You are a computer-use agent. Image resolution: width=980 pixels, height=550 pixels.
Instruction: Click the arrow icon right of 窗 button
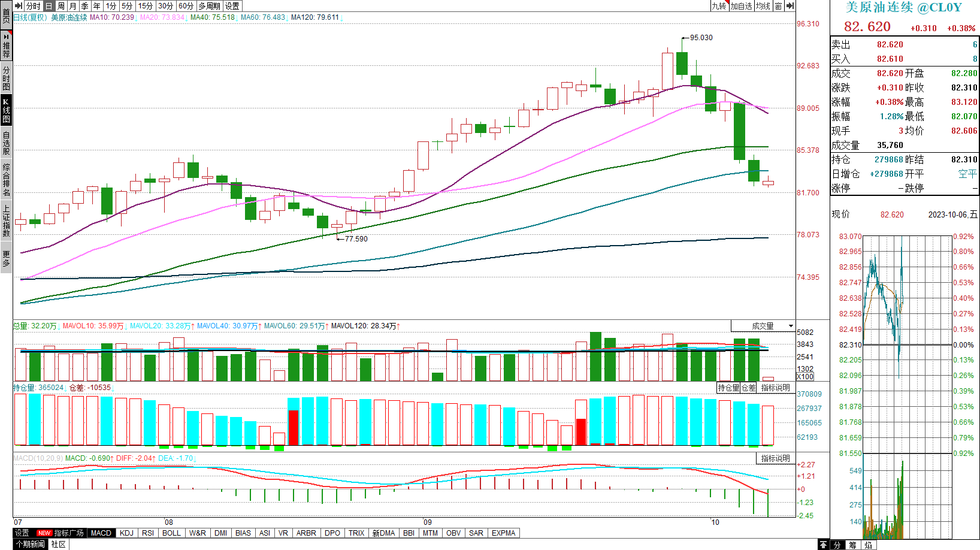pos(790,6)
